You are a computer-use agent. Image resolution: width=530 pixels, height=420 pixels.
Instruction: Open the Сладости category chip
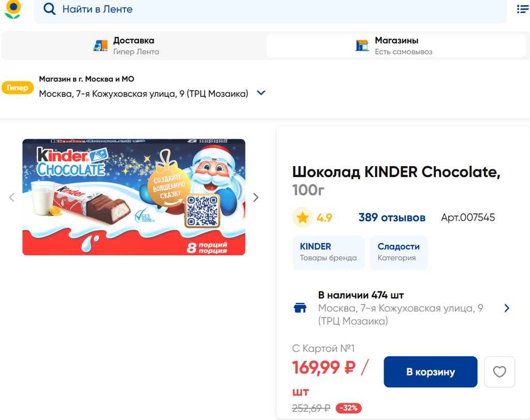click(x=399, y=252)
